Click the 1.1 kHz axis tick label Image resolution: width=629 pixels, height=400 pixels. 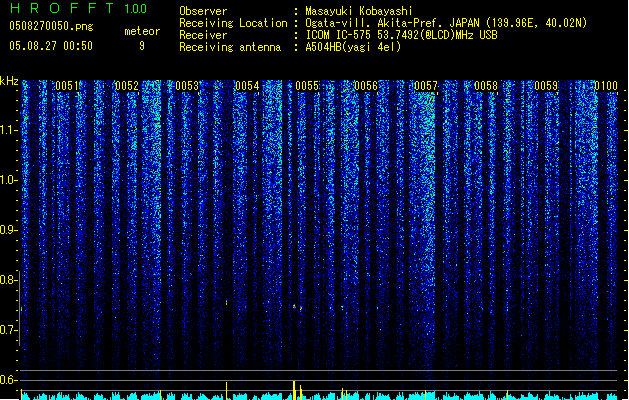coord(9,130)
